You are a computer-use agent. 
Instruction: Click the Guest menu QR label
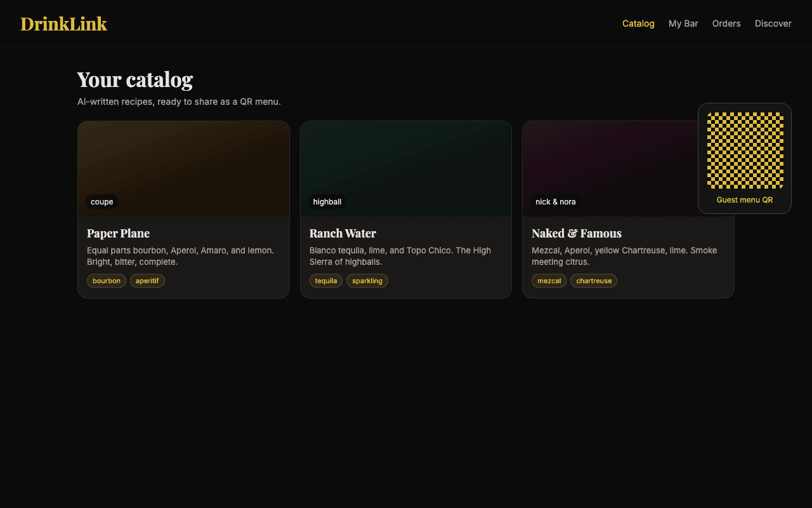pos(745,200)
